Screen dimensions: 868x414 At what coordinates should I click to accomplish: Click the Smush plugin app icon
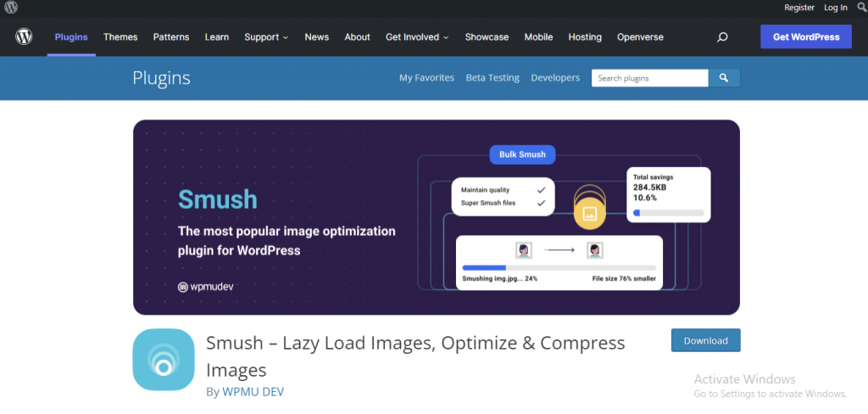click(164, 359)
